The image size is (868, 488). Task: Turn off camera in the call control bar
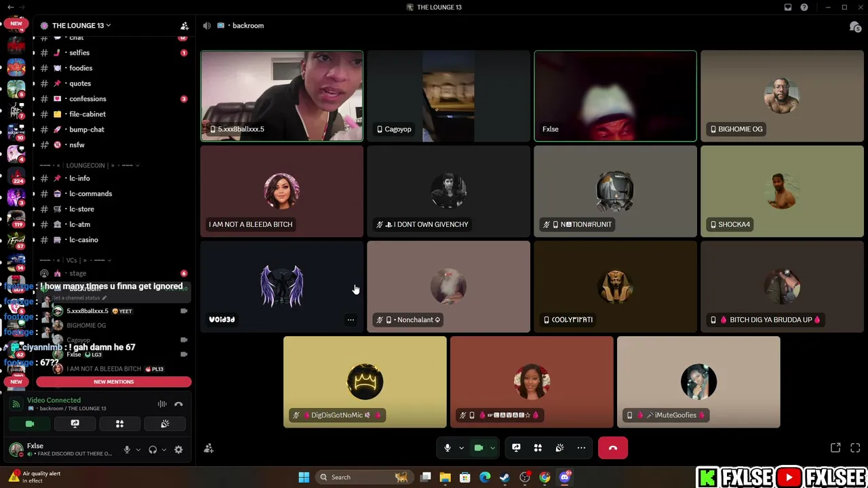479,448
